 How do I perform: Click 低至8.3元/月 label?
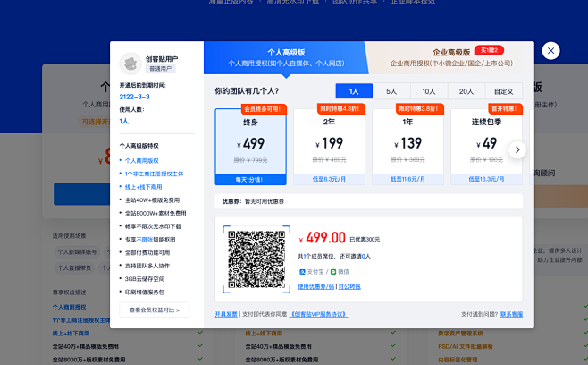tap(329, 180)
